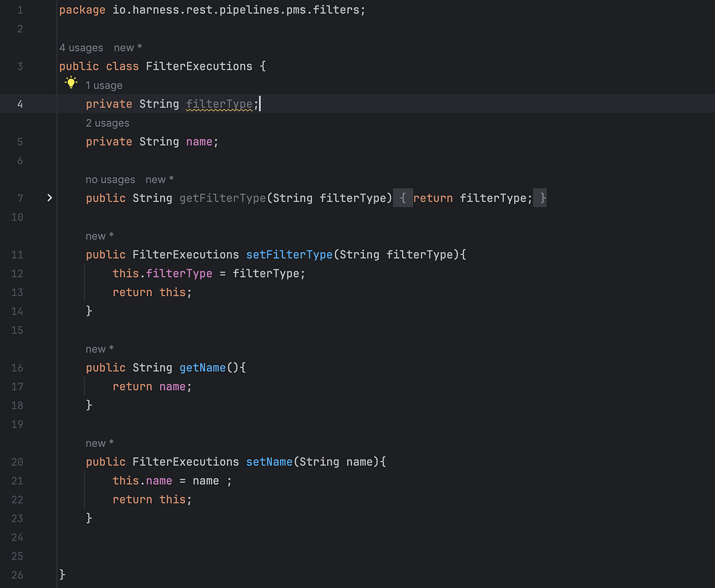715x588 pixels.
Task: Expand the folded getFilterType method arrow
Action: pyautogui.click(x=50, y=198)
